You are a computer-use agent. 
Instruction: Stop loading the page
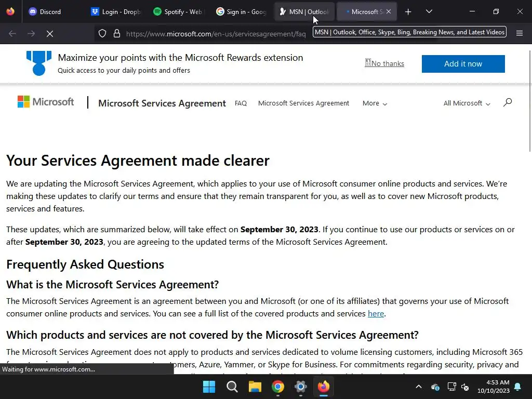coord(50,34)
